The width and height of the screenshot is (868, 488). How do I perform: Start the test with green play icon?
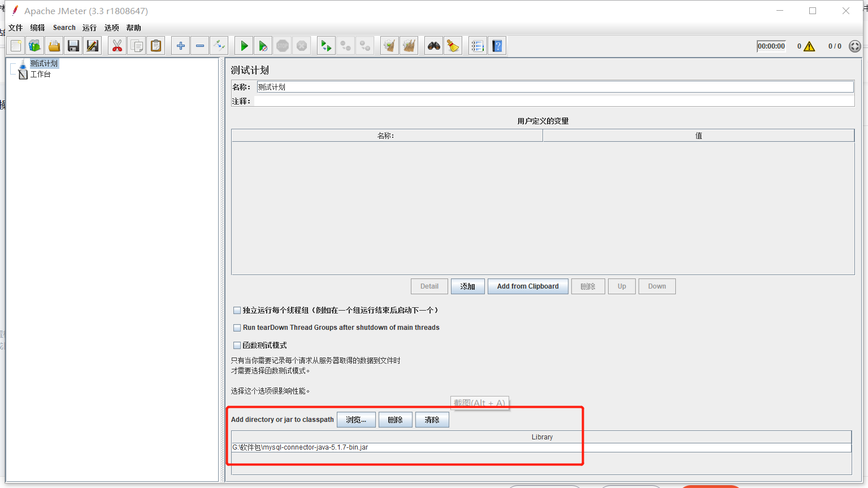coord(244,46)
